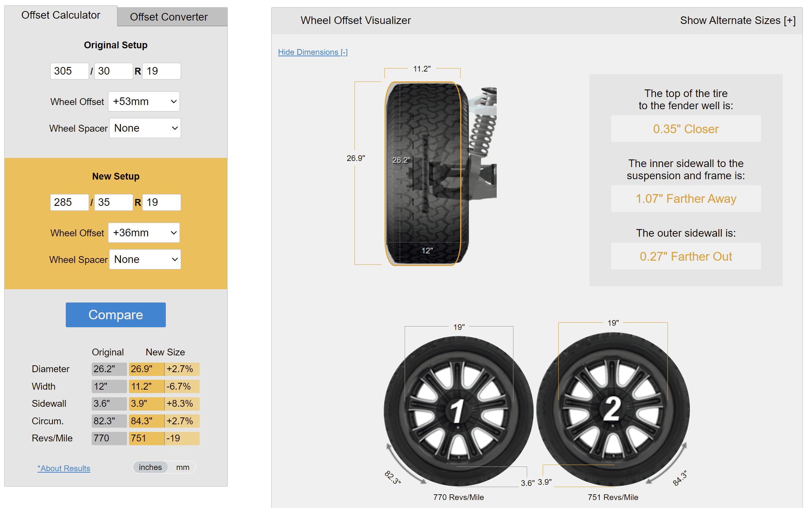Click the tire side-view visualizer image
This screenshot has height=508, width=812.
tap(427, 174)
